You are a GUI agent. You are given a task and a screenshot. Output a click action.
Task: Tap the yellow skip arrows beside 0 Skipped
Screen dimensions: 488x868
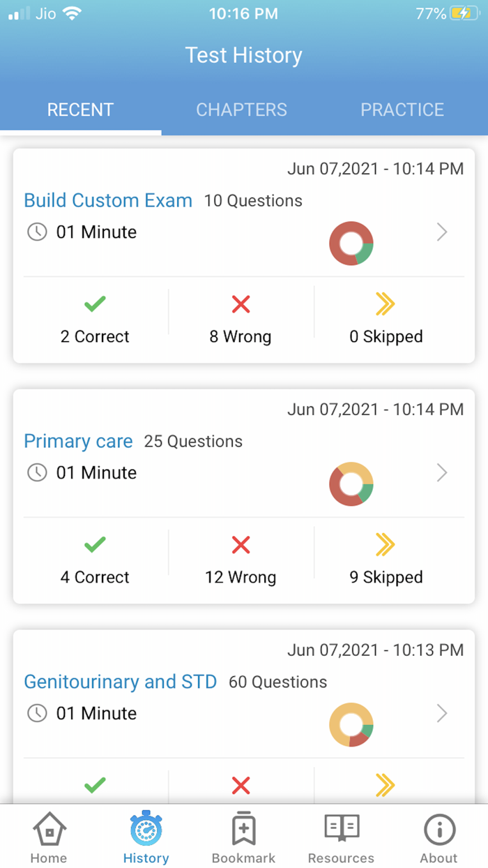click(386, 304)
